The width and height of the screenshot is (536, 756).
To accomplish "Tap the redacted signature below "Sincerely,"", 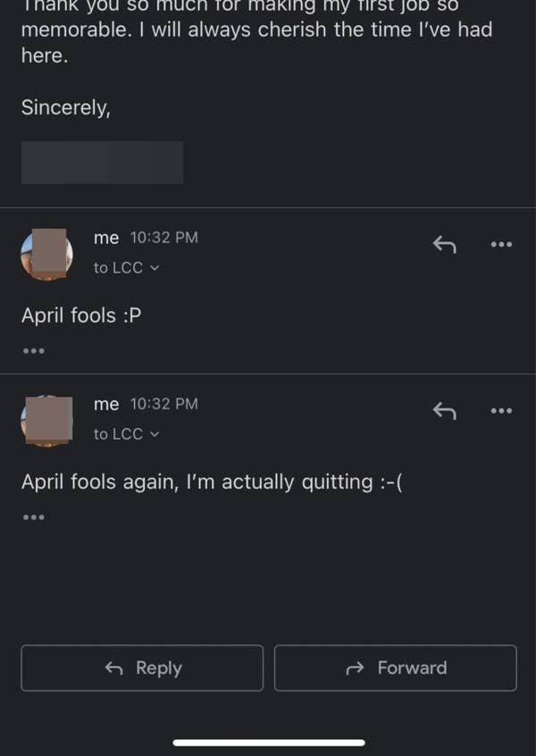I will coord(102,163).
